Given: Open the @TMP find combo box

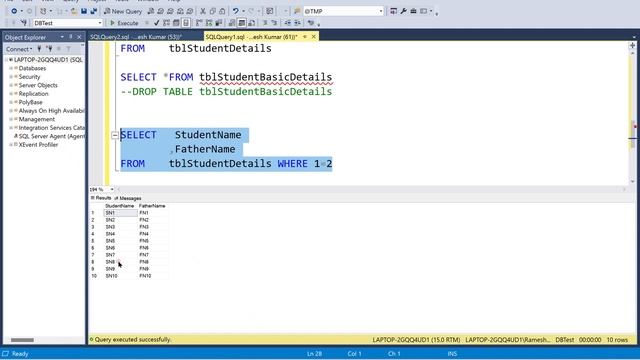Looking at the screenshot, I should coord(381,11).
